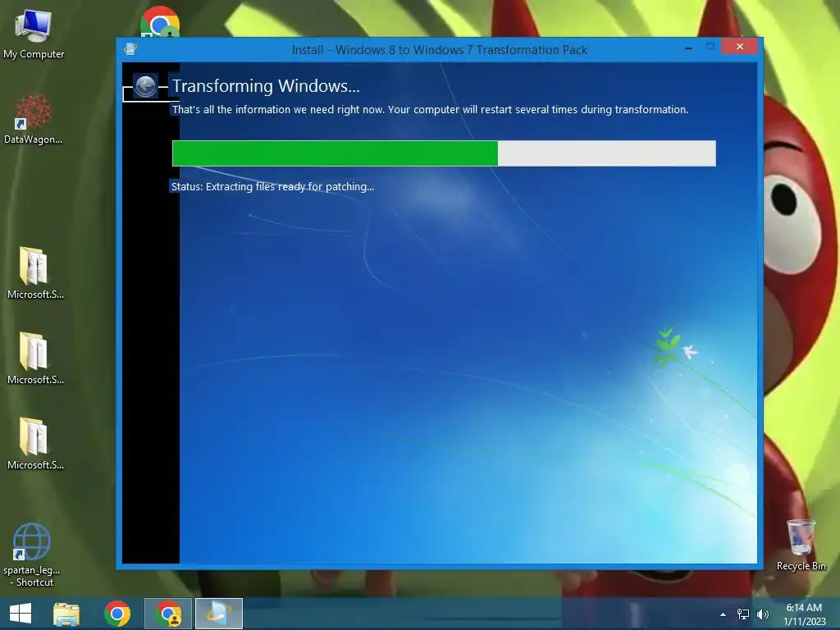The width and height of the screenshot is (840, 630).
Task: Select the Chrome icon behind the installer
Action: (x=160, y=22)
